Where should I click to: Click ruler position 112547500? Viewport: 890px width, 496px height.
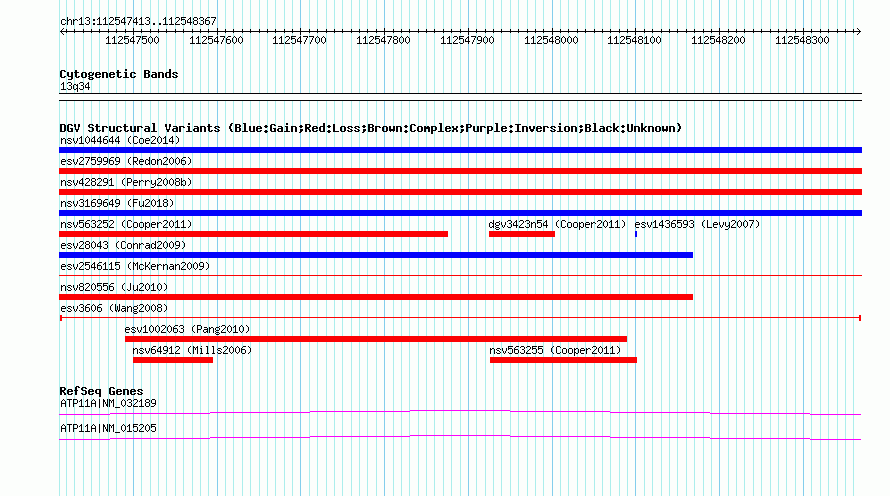click(x=132, y=40)
